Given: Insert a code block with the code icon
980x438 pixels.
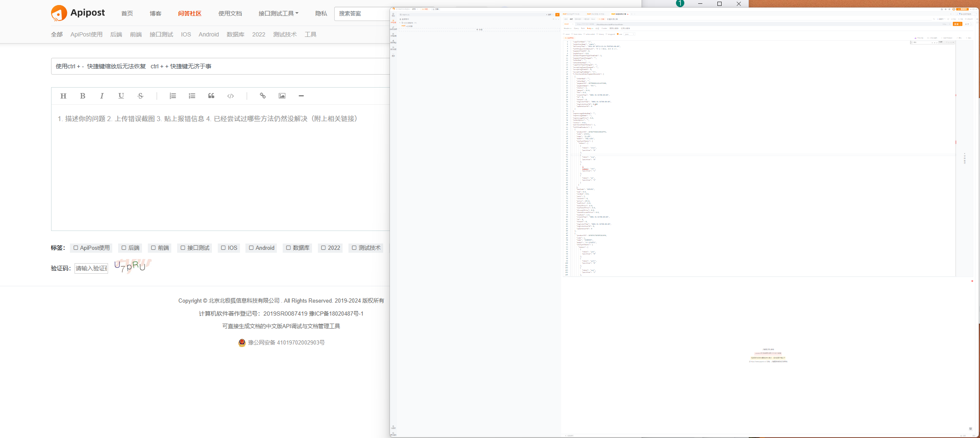Looking at the screenshot, I should [230, 96].
